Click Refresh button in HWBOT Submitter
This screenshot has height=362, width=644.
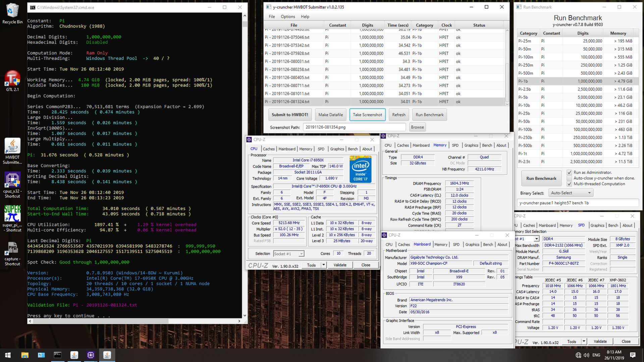[x=399, y=115]
